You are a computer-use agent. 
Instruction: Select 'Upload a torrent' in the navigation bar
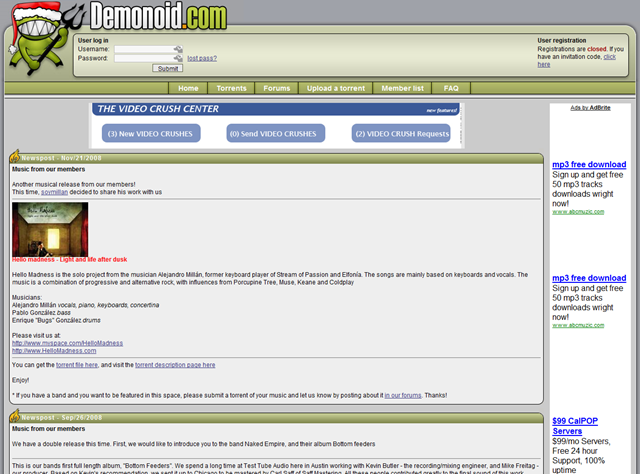[336, 88]
